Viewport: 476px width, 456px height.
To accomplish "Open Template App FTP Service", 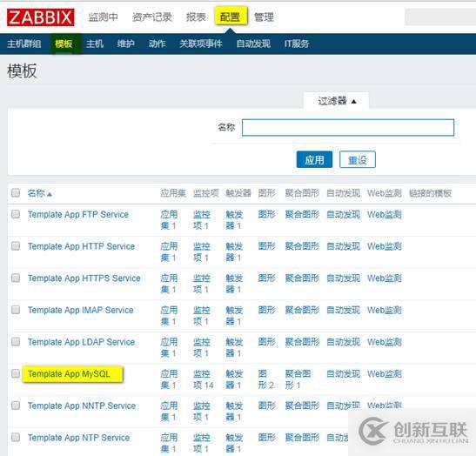I will 78,215.
